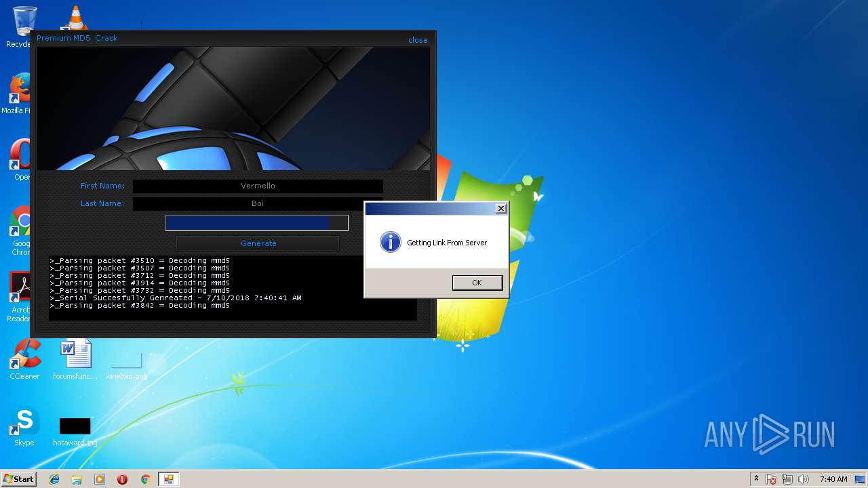Screen dimensions: 868x488
Task: Show hidden system tray icons
Action: (756, 479)
